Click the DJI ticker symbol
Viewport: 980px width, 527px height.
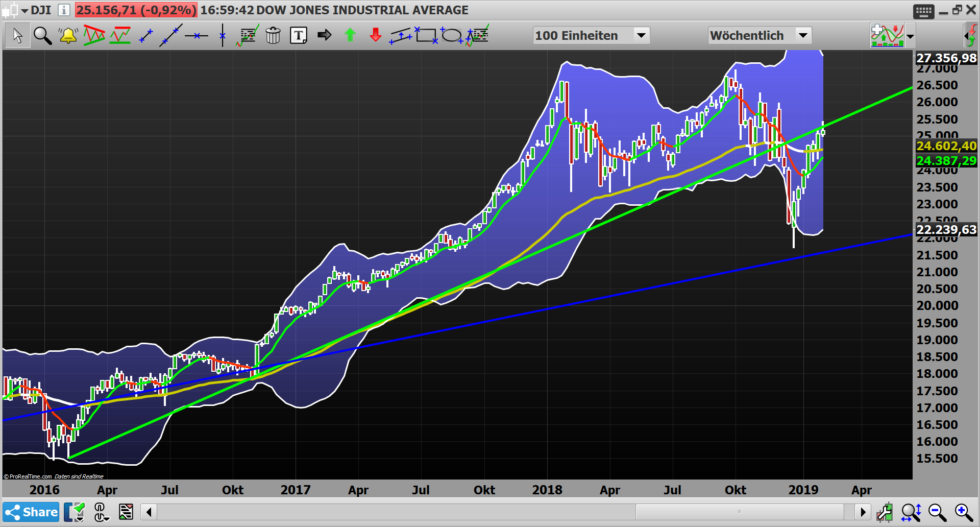[41, 10]
